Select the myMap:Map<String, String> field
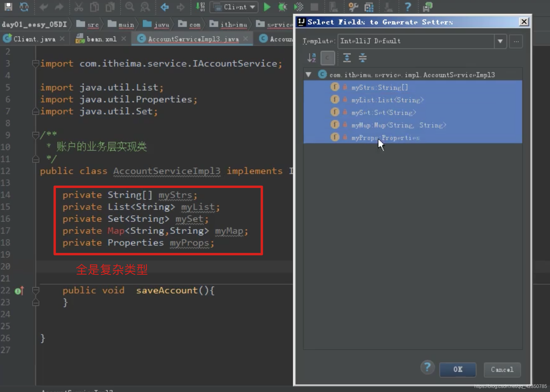The width and height of the screenshot is (550, 392). [x=413, y=125]
